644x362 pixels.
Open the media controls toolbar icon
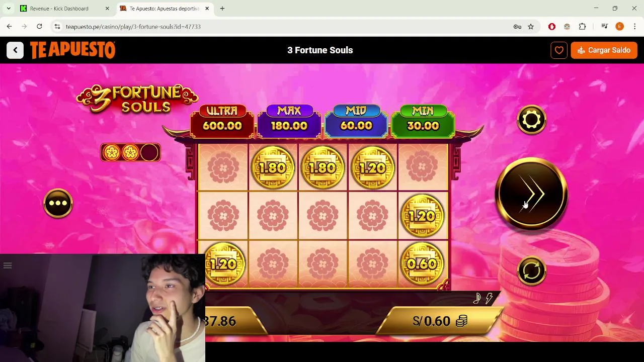click(605, 27)
